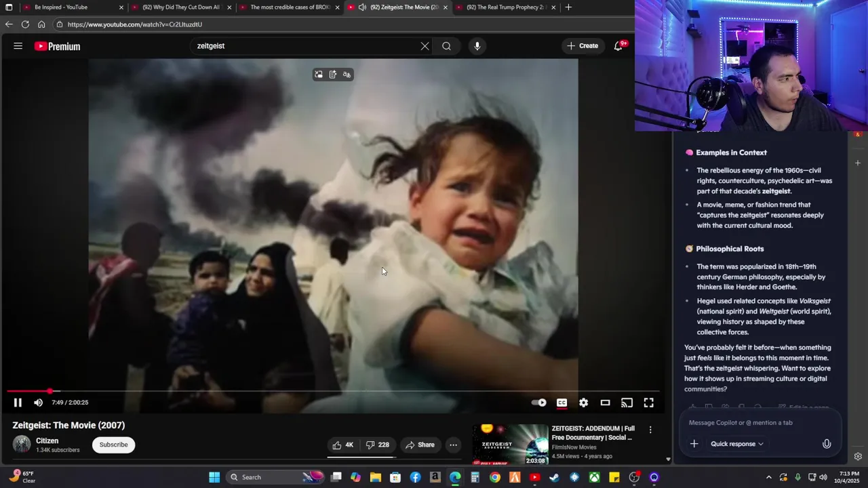Go to YouTube Premium home logo
This screenshot has height=488, width=868.
[57, 46]
